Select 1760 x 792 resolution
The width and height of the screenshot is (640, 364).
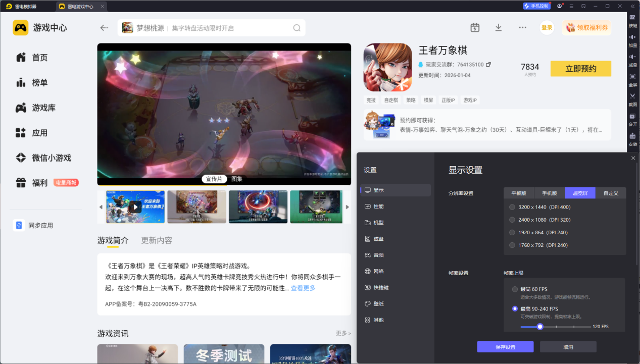tap(538, 245)
